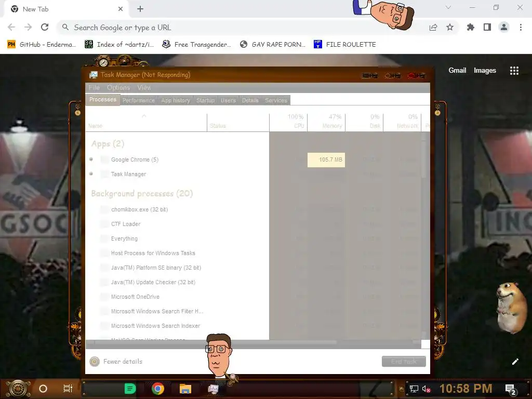
Task: Share this page via the share icon
Action: pyautogui.click(x=433, y=27)
